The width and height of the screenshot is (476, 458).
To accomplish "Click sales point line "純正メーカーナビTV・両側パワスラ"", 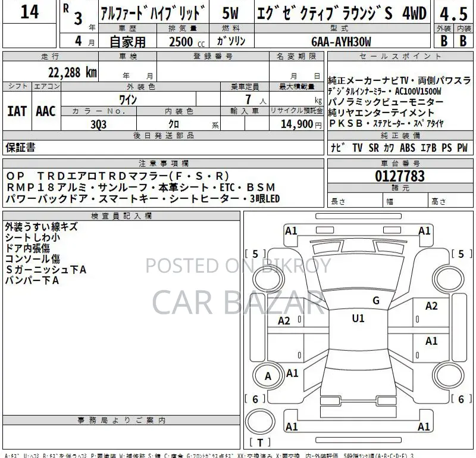I will pyautogui.click(x=399, y=80).
